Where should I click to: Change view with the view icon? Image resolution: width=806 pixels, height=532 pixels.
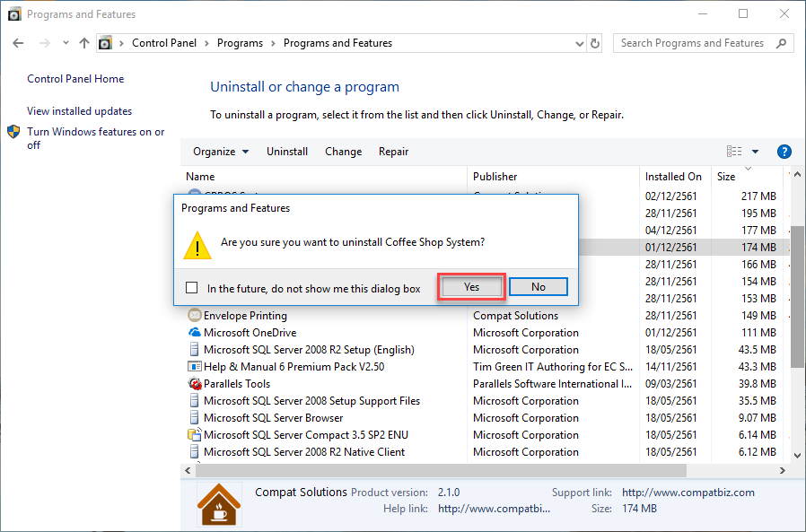tap(734, 151)
